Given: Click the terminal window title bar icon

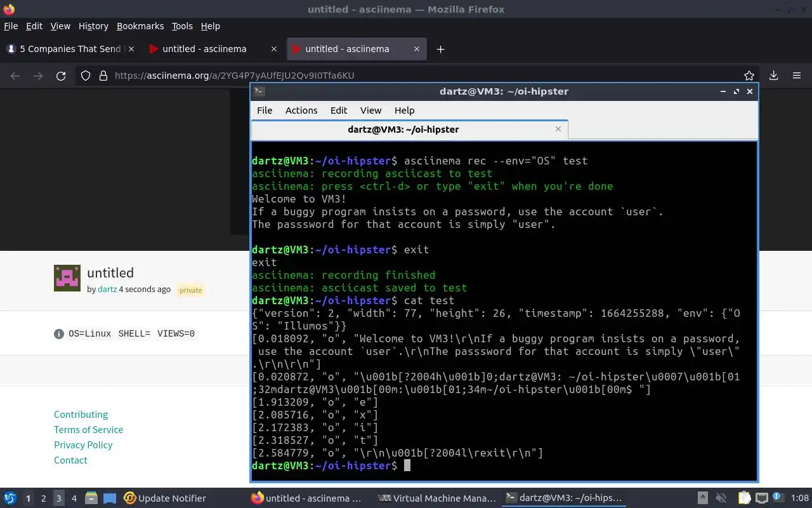Looking at the screenshot, I should coord(258,91).
